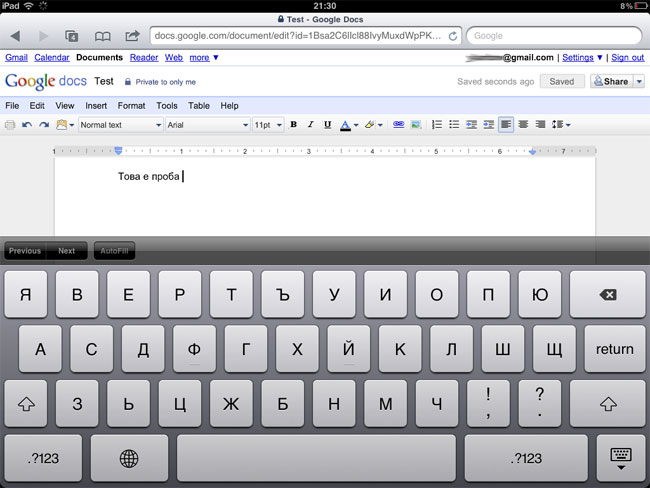The width and height of the screenshot is (650, 488).
Task: Decrease the paragraph indent
Action: (x=471, y=124)
